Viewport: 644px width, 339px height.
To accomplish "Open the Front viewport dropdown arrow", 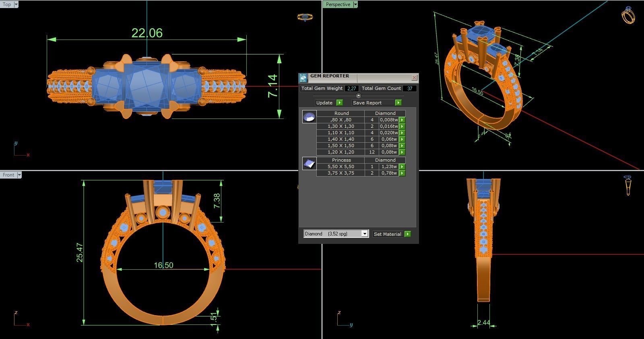I will 19,175.
